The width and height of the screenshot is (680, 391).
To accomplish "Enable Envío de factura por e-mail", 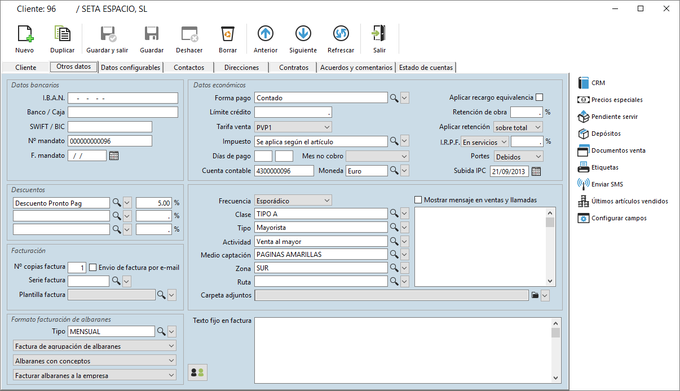I will click(93, 267).
